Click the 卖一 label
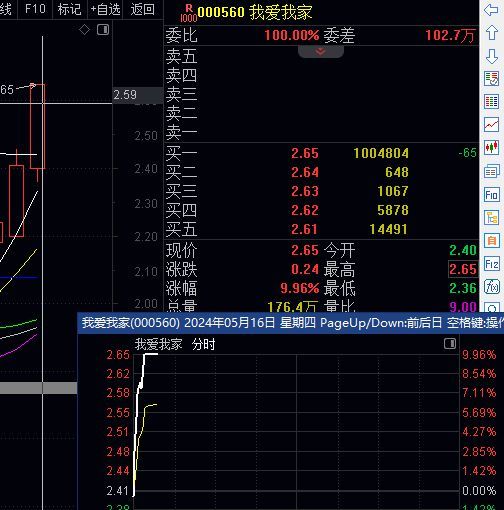The height and width of the screenshot is (510, 504). pyautogui.click(x=182, y=132)
